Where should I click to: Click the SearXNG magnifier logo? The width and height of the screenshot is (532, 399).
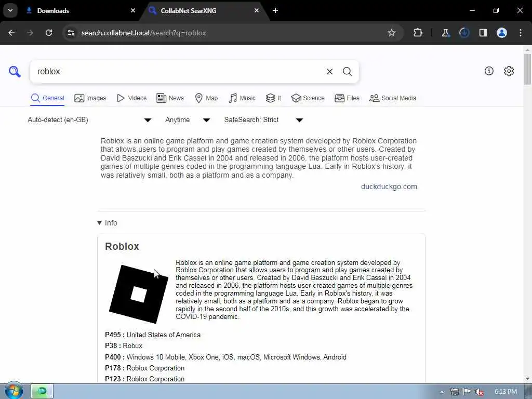(15, 72)
